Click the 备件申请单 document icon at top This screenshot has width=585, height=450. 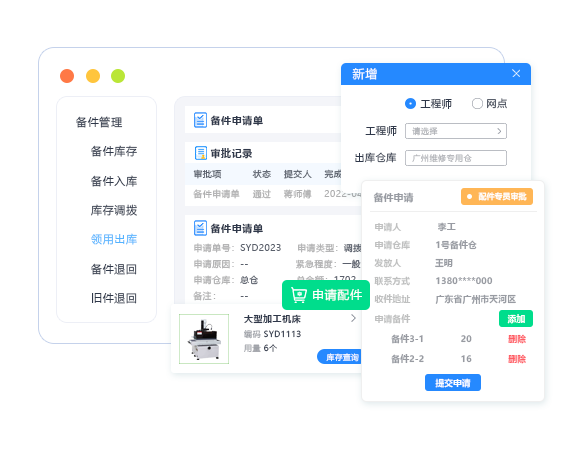(200, 120)
